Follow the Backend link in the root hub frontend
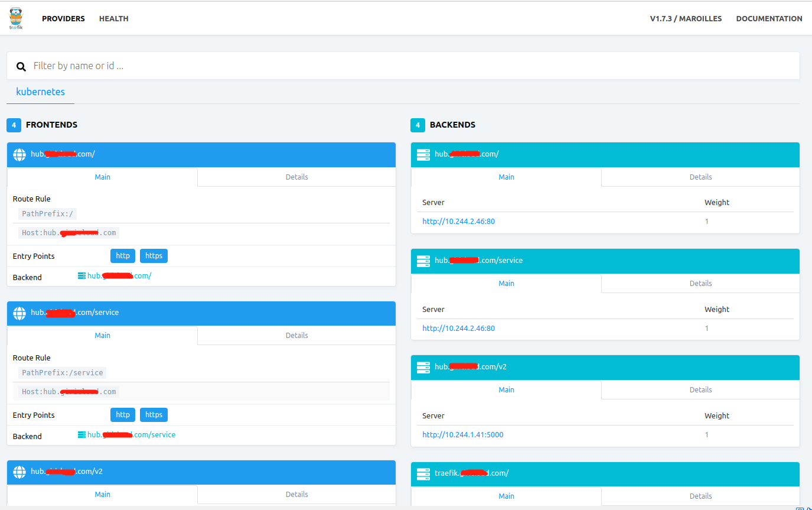The width and height of the screenshot is (812, 510). tap(119, 275)
